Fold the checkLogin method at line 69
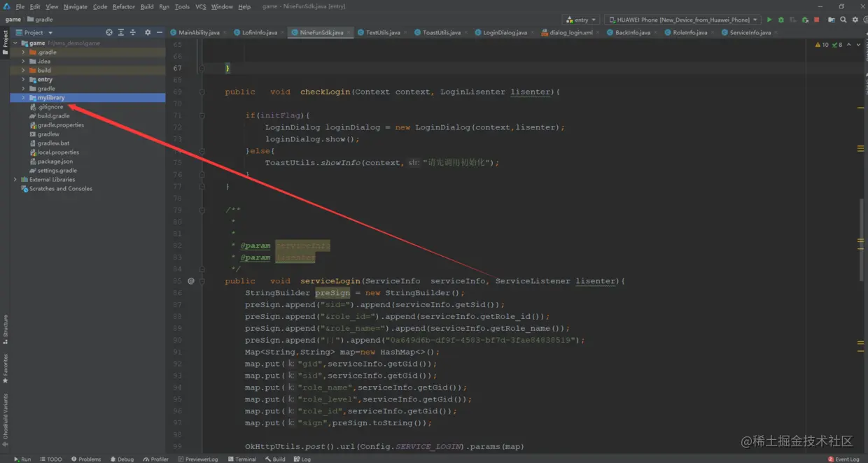This screenshot has width=868, height=463. [202, 92]
